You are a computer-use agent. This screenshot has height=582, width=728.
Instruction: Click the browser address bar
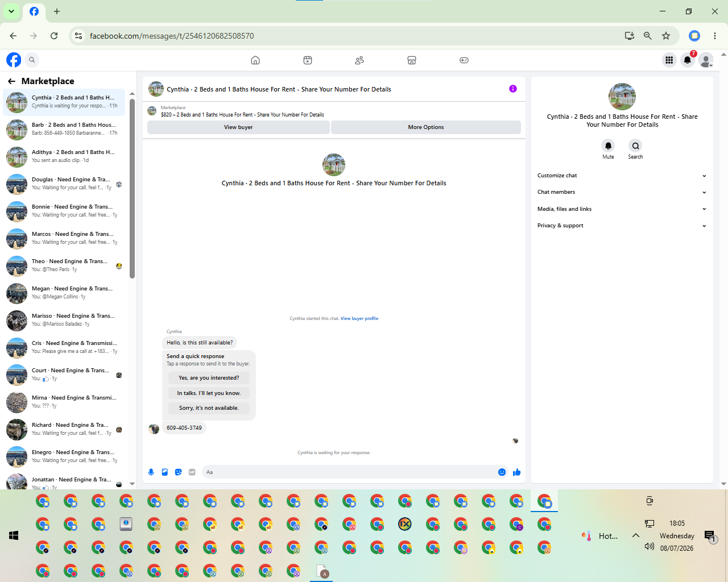tap(353, 36)
